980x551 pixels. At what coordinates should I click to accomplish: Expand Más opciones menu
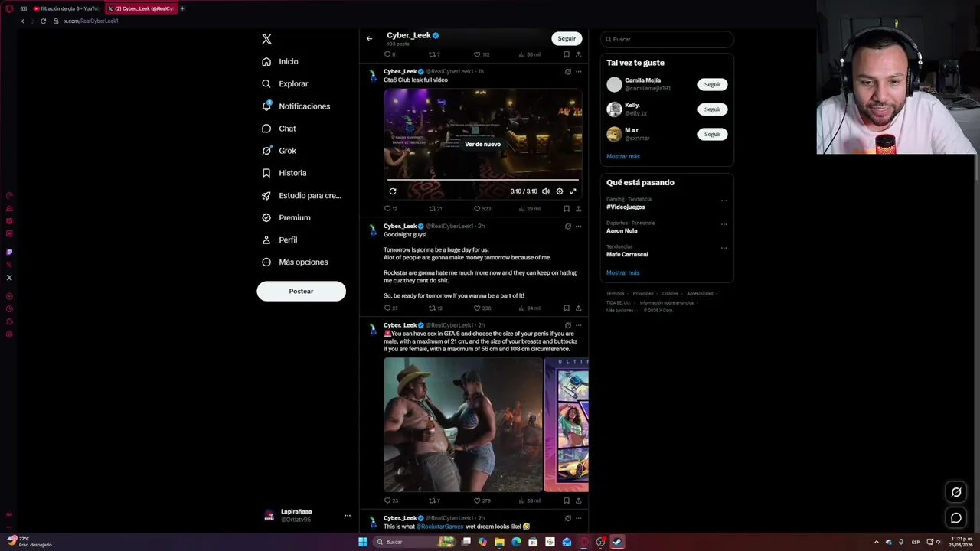(295, 262)
